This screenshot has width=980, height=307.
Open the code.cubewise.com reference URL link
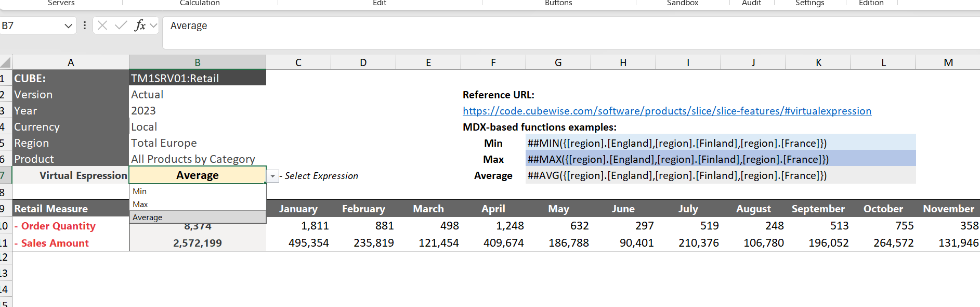pyautogui.click(x=667, y=111)
